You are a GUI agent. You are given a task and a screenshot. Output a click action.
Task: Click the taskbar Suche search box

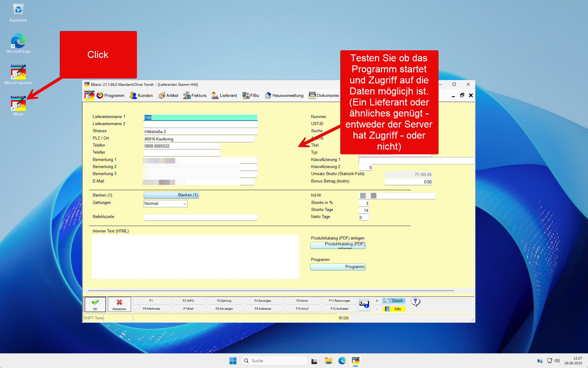pos(274,361)
